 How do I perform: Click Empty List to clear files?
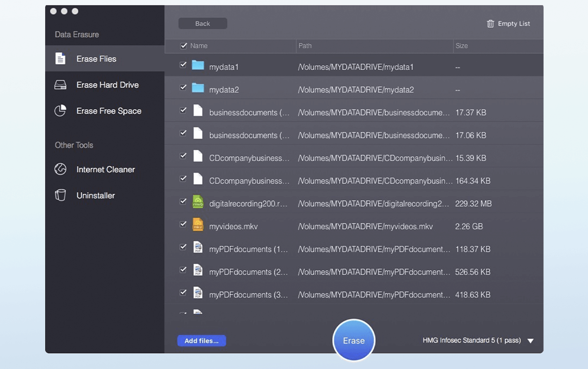[508, 24]
